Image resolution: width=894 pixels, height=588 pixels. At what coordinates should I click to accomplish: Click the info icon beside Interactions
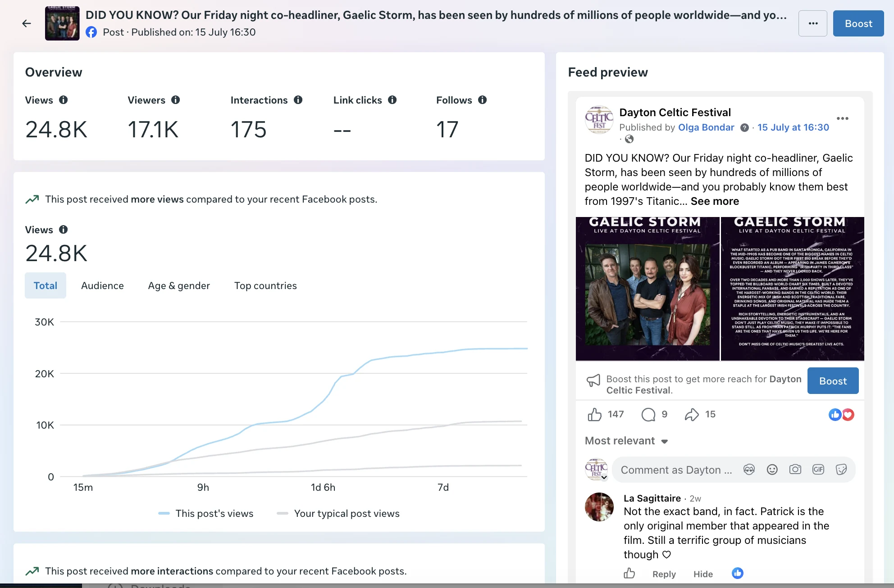[x=298, y=100]
